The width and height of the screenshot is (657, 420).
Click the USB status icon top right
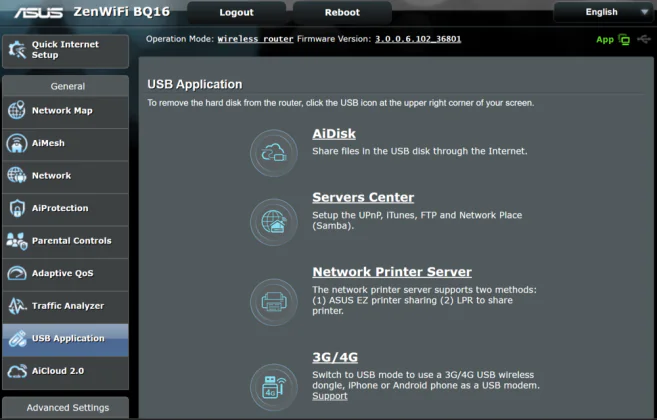pyautogui.click(x=644, y=39)
